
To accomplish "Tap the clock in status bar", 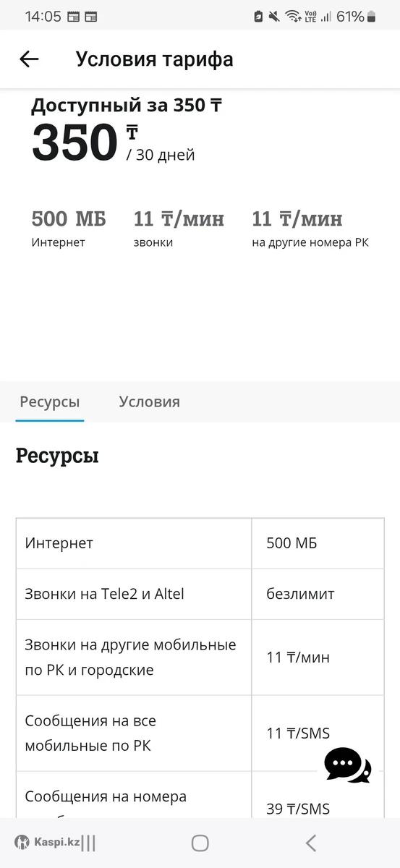I will [43, 16].
